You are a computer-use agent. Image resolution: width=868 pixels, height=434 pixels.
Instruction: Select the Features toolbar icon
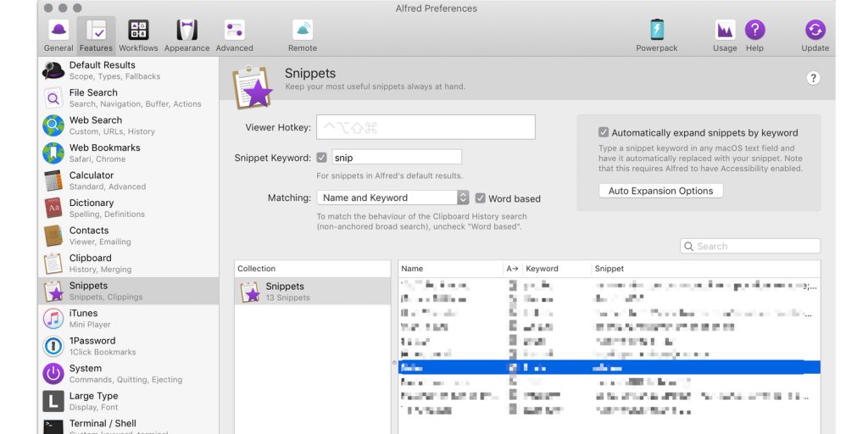(x=96, y=36)
